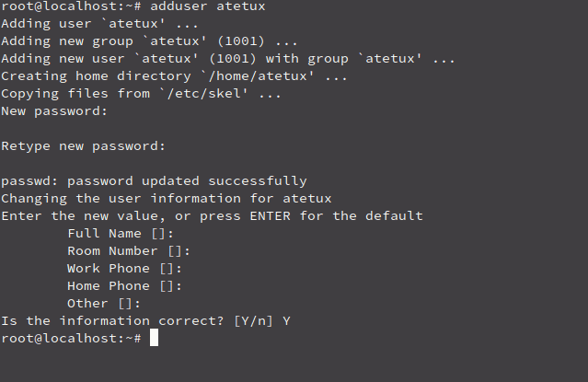Click 'Is the information correct?' question text
Viewport: 588px width, 382px height.
pos(112,321)
